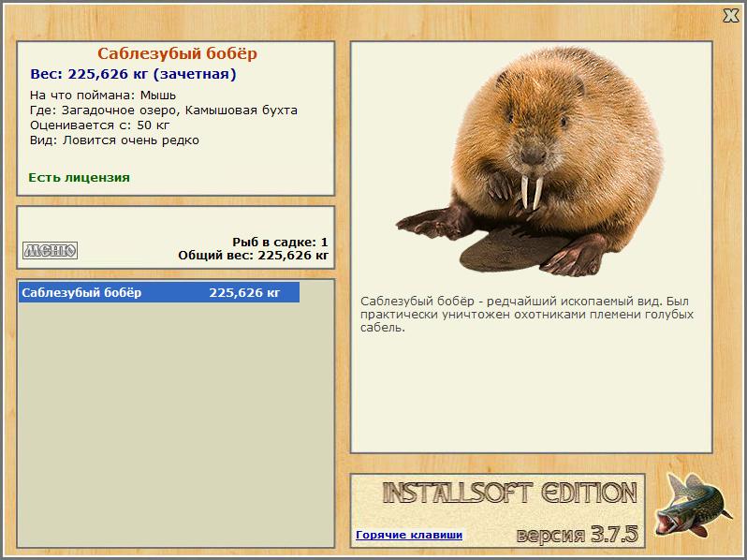This screenshot has width=747, height=560.
Task: Click the sabre-toothed beaver picture
Action: click(x=530, y=161)
